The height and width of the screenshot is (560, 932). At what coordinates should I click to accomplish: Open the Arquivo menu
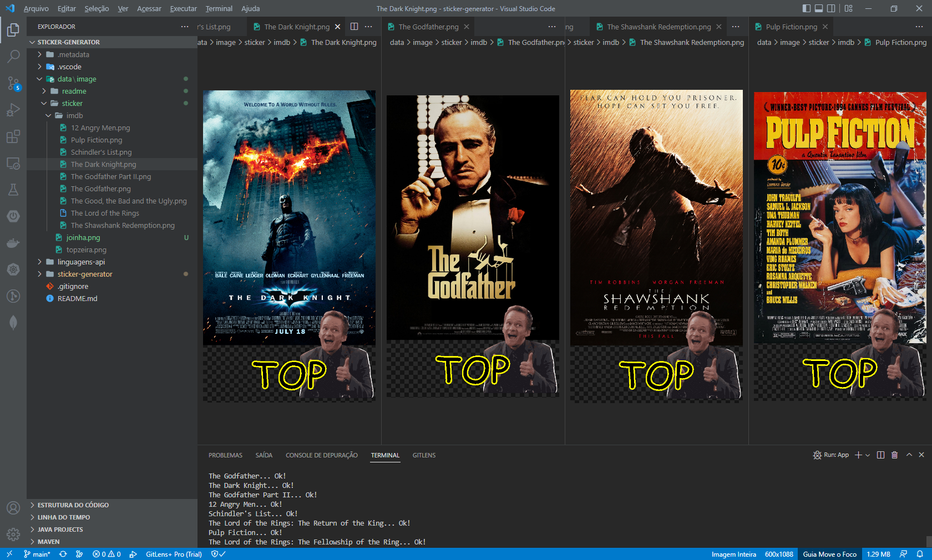click(36, 8)
